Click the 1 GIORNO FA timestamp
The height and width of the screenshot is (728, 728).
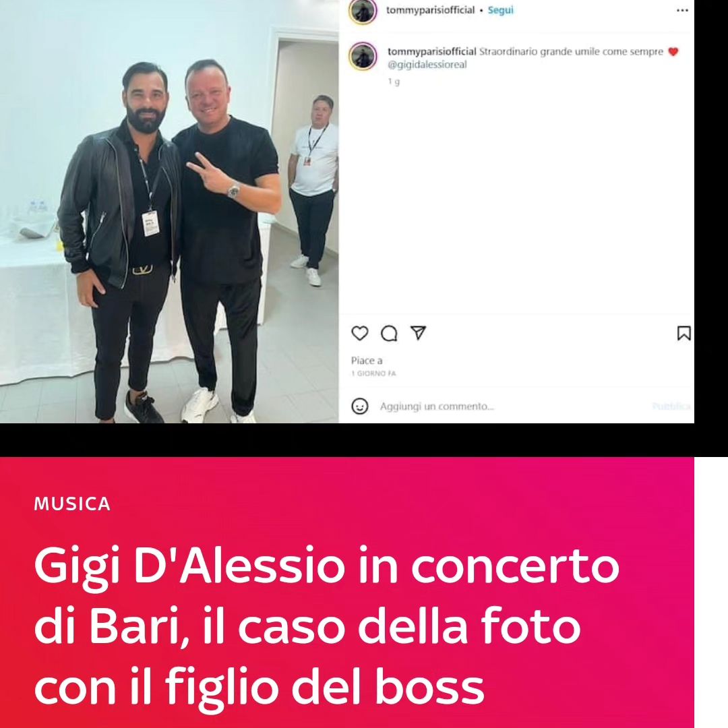[373, 373]
